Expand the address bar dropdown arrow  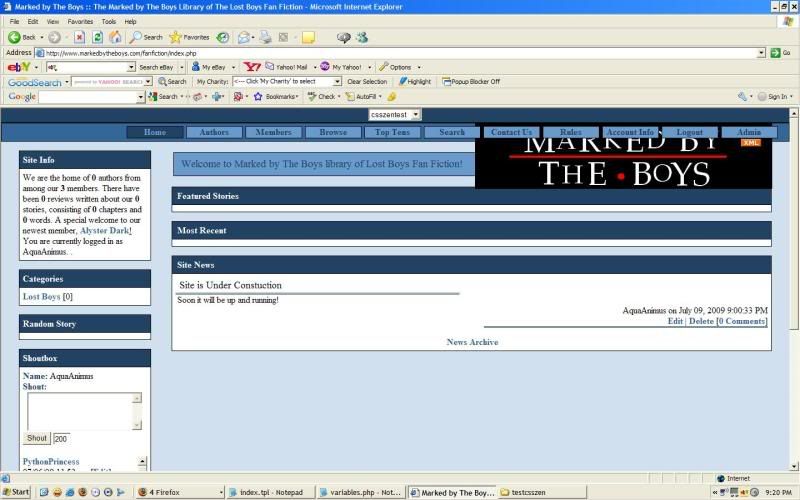point(761,53)
